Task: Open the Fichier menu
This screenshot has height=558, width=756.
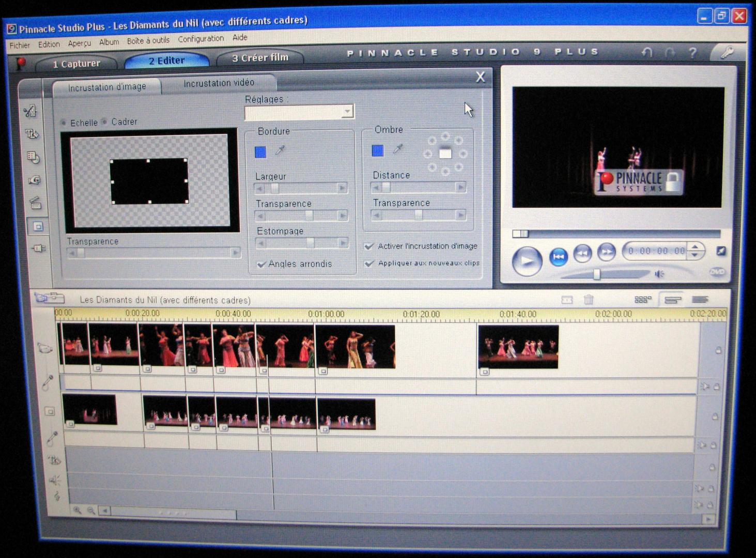Action: [20, 45]
